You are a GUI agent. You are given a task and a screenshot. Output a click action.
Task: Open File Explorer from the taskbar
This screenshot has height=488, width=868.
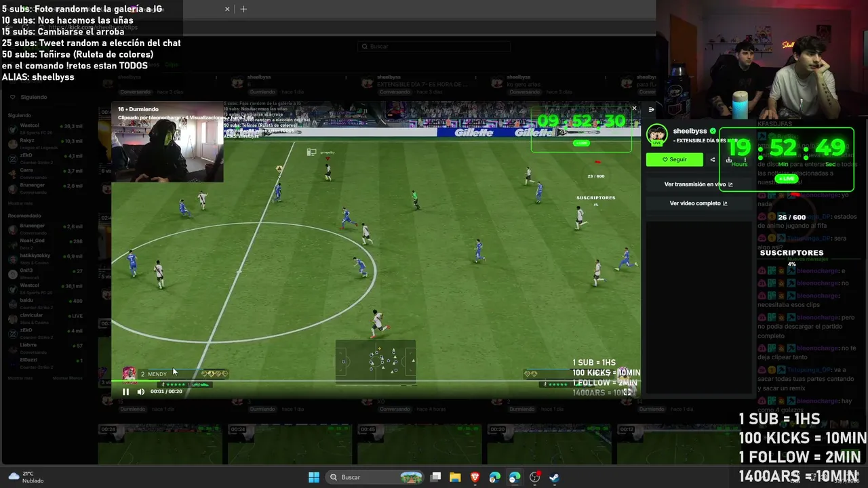[455, 477]
